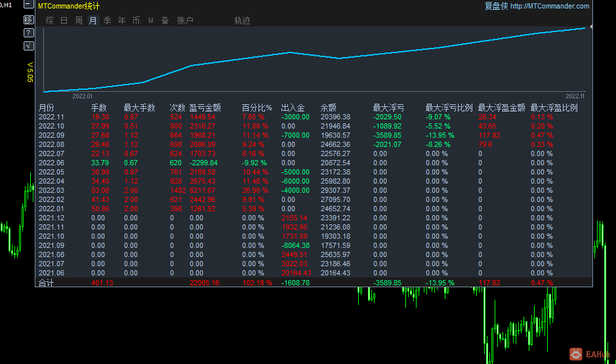
Task: Select the 2022.09 month row label
Action: pyautogui.click(x=51, y=136)
